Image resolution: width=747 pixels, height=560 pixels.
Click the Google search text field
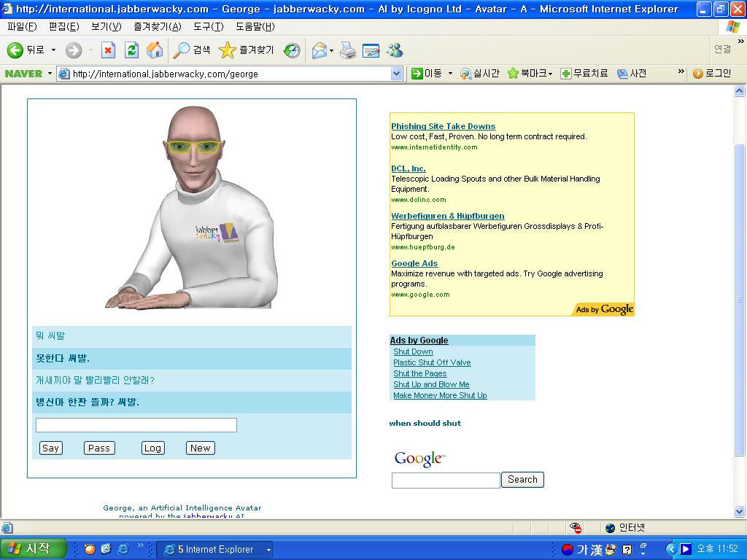[x=446, y=480]
